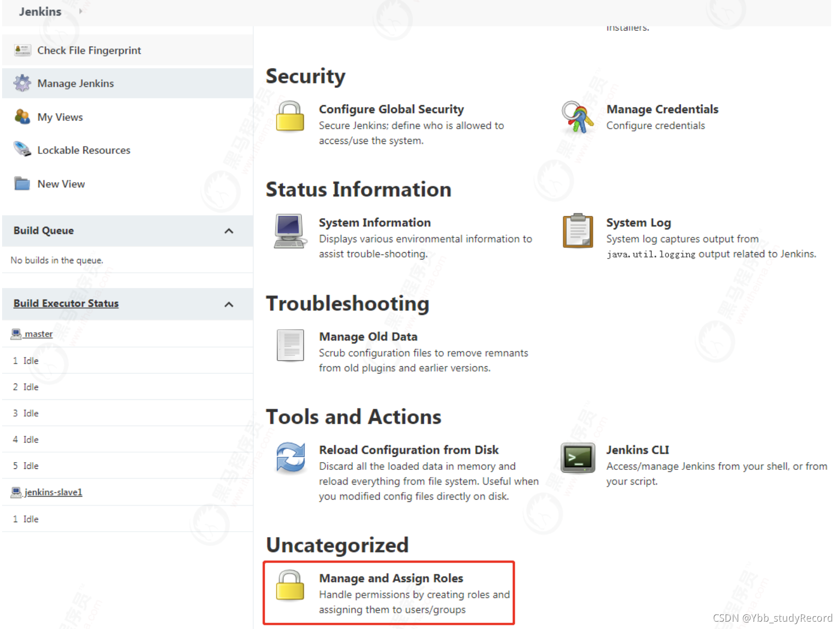
Task: Click the Configure Global Security padlock icon
Action: pyautogui.click(x=290, y=116)
